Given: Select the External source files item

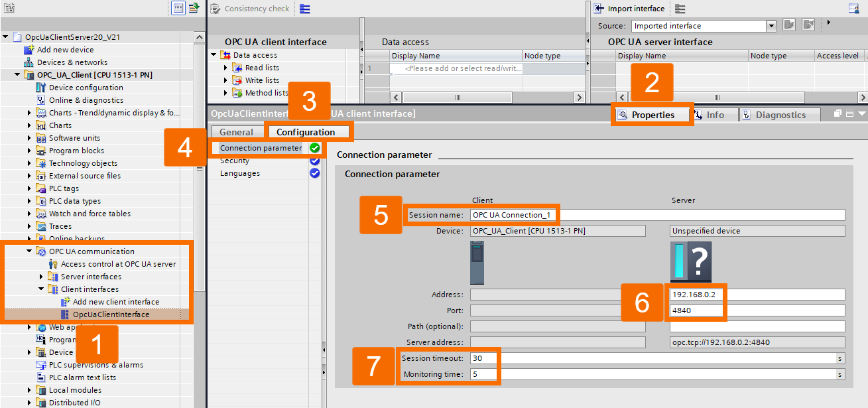Looking at the screenshot, I should coord(85,176).
